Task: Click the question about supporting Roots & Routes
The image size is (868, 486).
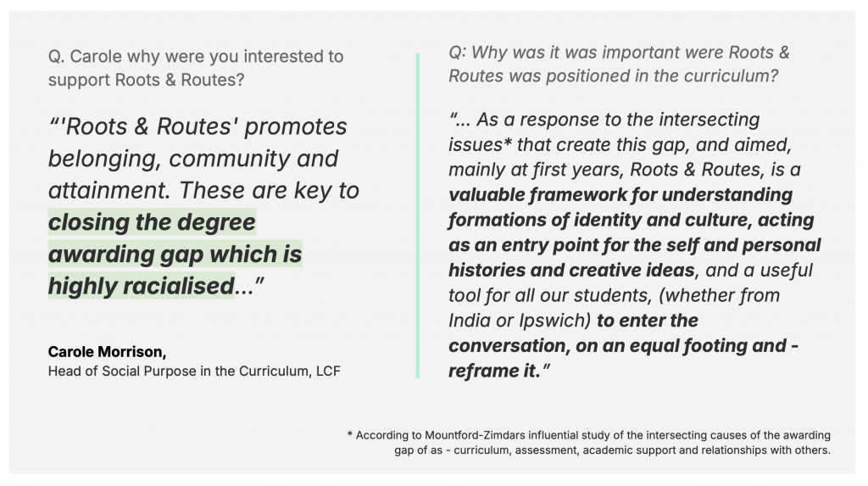Action: tap(196, 68)
